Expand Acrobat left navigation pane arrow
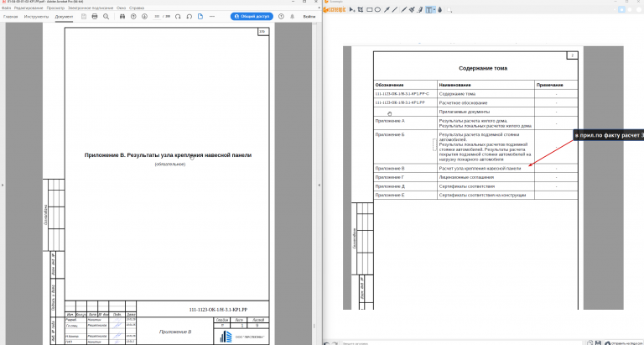Viewport: 644px width, 345px height. (x=3, y=186)
